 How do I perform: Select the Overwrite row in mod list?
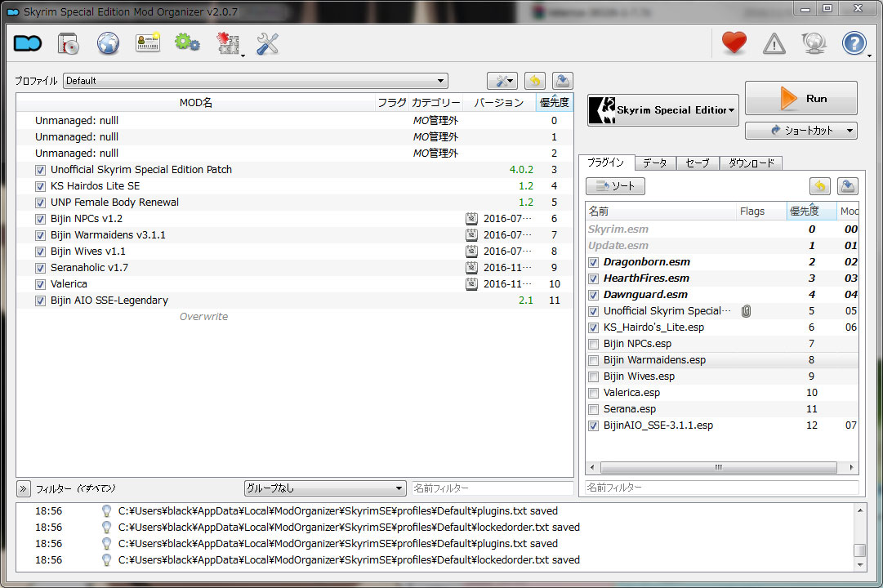295,317
